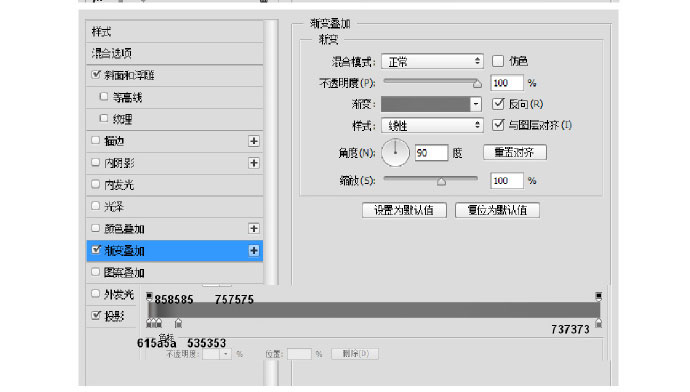Viewport: 690px width, 392px height.
Task: Click the gradient preview swatch next to 渐变
Action: coord(426,104)
